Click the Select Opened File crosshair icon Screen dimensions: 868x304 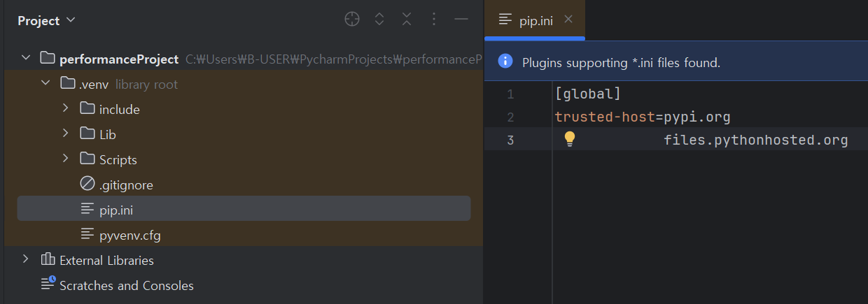352,20
